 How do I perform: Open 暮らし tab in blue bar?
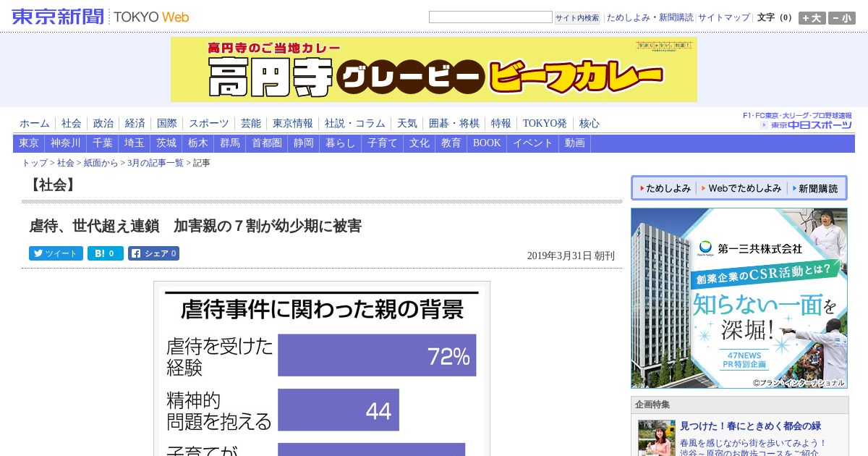tap(341, 143)
